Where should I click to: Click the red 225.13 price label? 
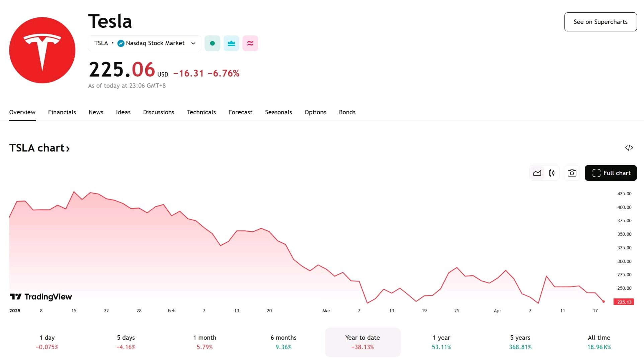coord(624,302)
